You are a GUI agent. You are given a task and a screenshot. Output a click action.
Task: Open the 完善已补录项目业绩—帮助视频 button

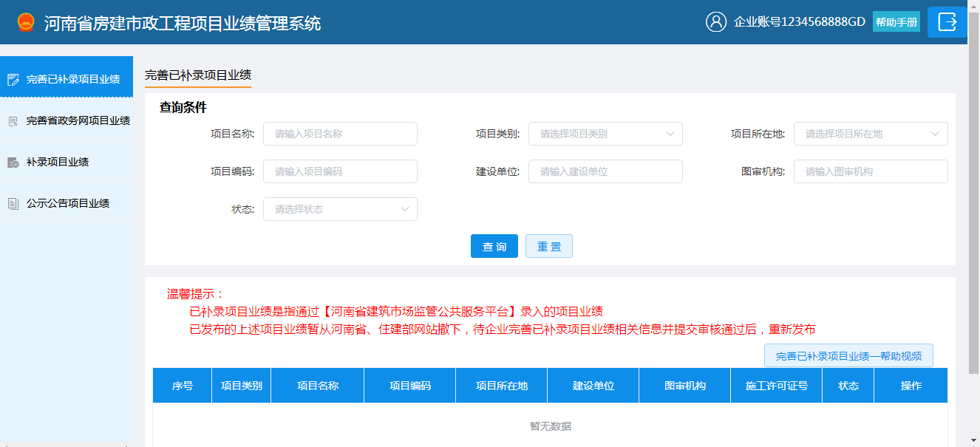[x=848, y=356]
